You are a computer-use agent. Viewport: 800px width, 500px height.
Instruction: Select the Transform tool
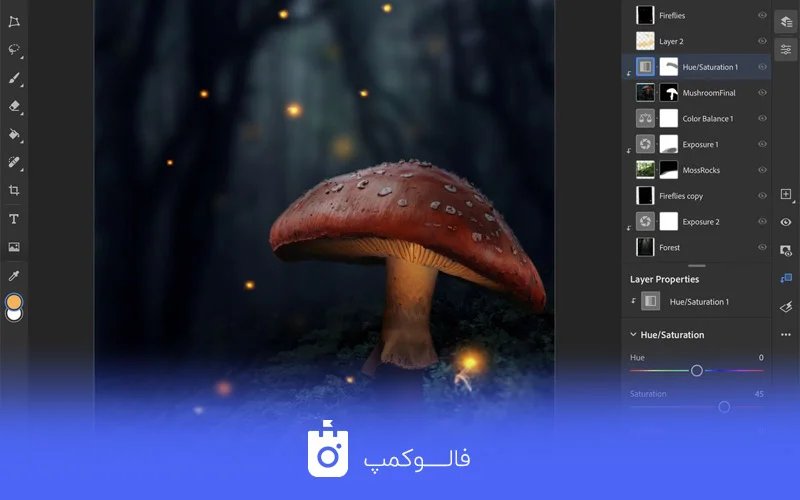click(14, 21)
